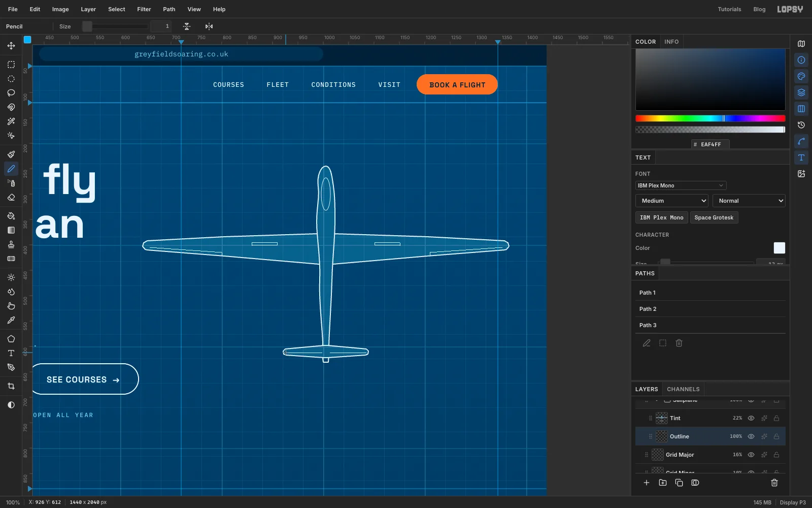Select the Tint layer row
The image size is (812, 508).
(710, 418)
